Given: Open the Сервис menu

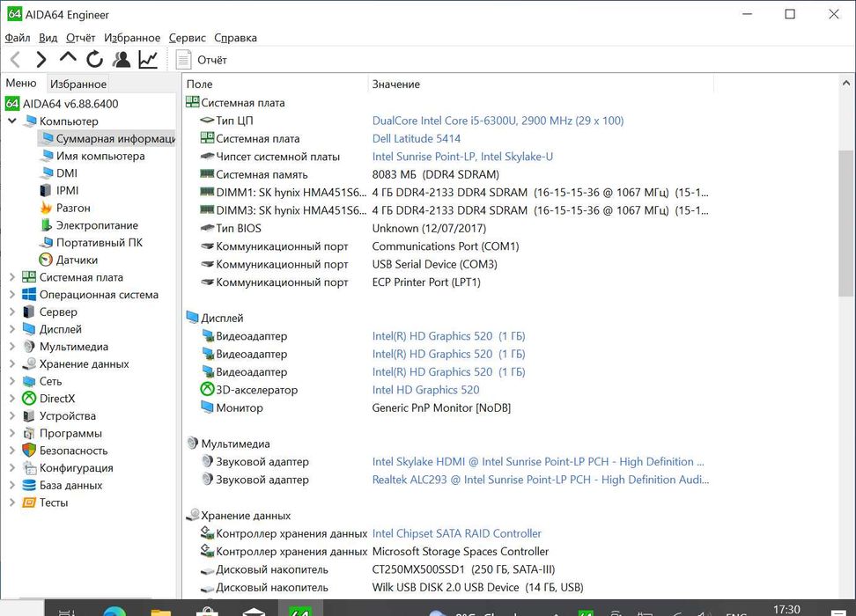Looking at the screenshot, I should (x=188, y=38).
